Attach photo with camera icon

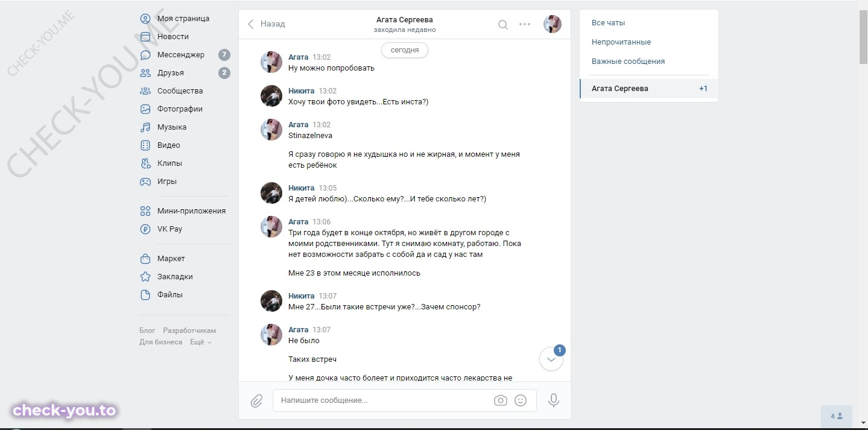(500, 400)
